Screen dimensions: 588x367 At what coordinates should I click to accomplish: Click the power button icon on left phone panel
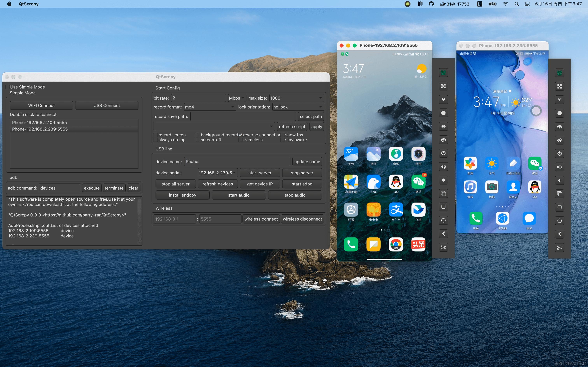tap(443, 153)
